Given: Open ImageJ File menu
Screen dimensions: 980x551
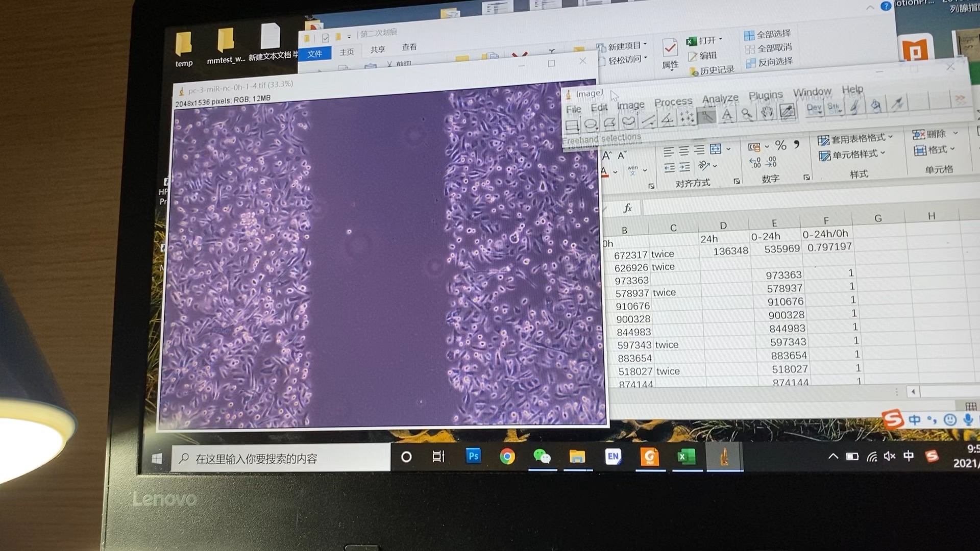Looking at the screenshot, I should 574,109.
